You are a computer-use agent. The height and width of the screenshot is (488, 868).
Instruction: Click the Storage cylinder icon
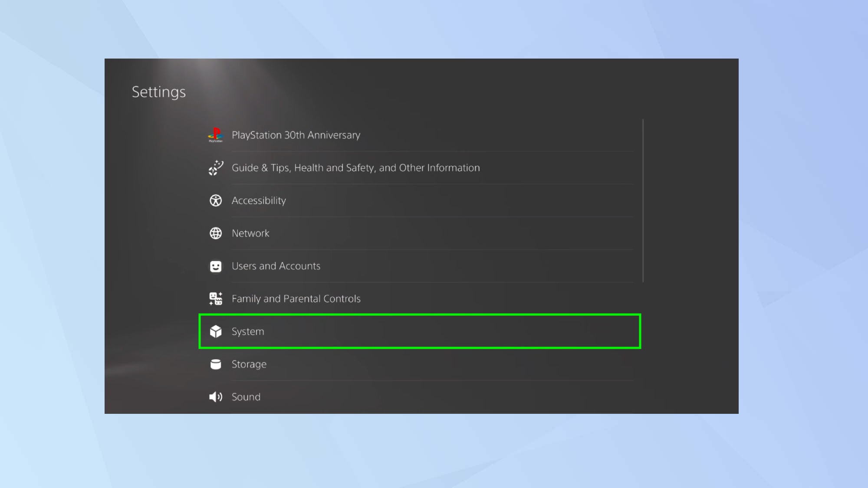(x=215, y=364)
